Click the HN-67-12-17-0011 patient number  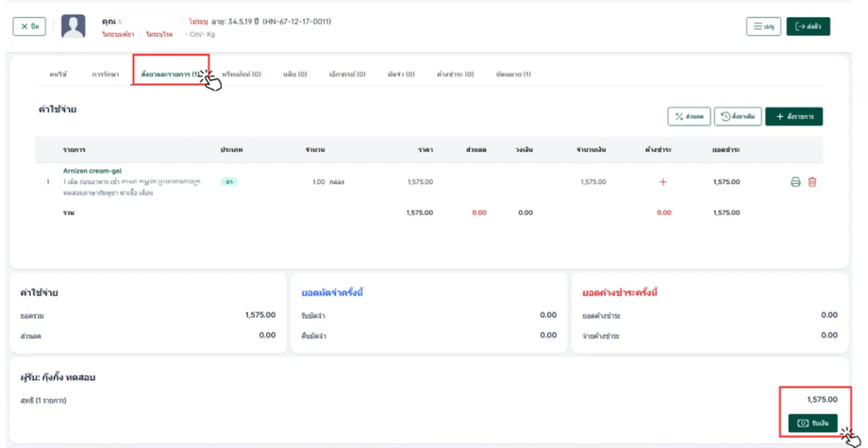point(296,22)
